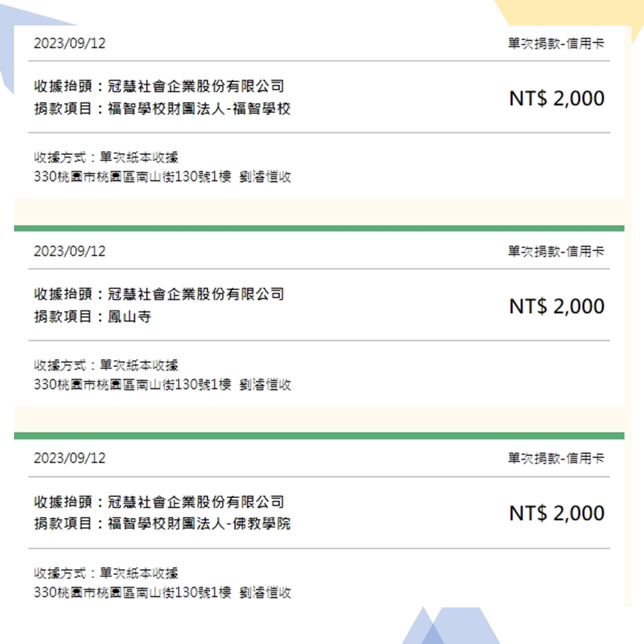The image size is (644, 644).
Task: Open donation item 鳳山寺
Action: (x=92, y=316)
